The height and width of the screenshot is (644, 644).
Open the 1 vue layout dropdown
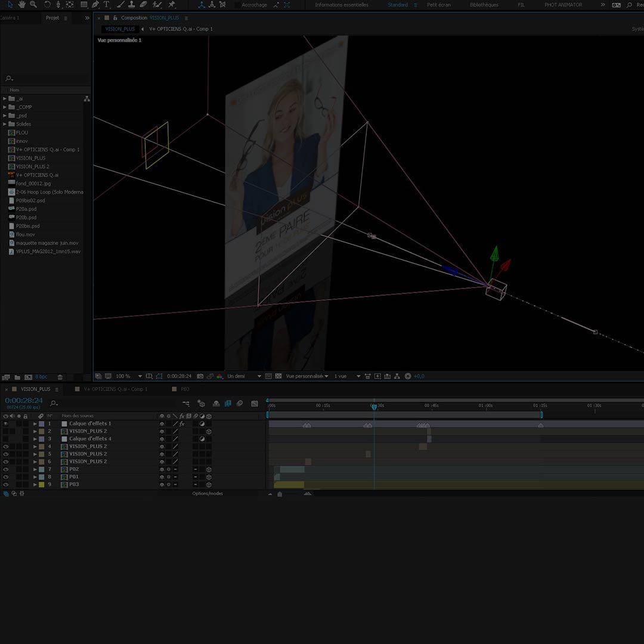[347, 376]
